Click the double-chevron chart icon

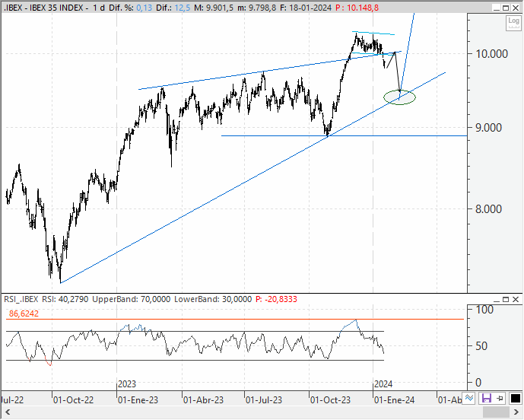469,398
